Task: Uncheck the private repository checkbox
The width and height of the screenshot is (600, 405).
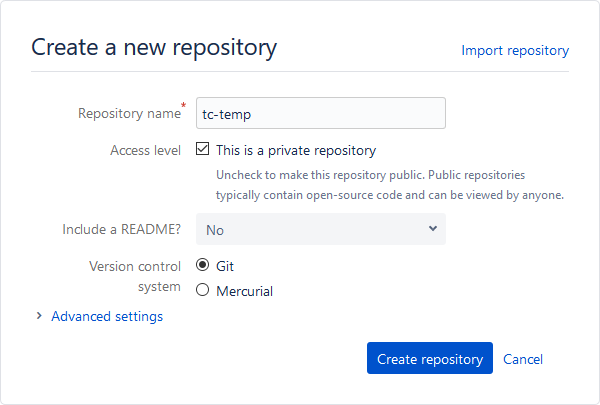Action: coord(202,150)
